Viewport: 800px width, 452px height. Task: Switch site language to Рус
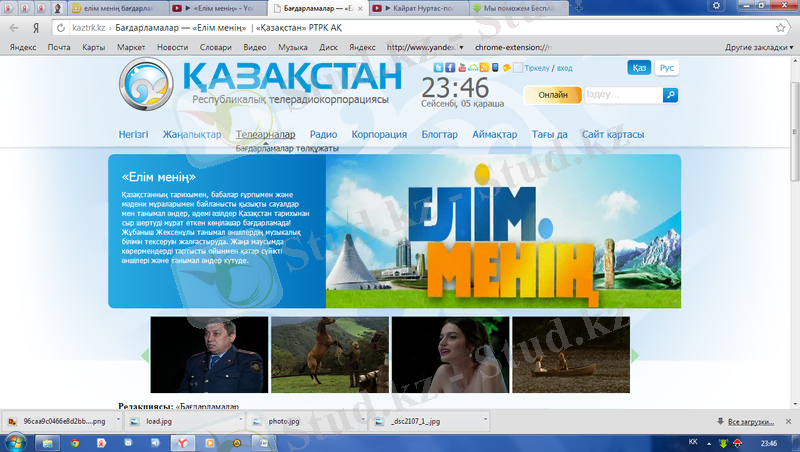click(x=667, y=68)
